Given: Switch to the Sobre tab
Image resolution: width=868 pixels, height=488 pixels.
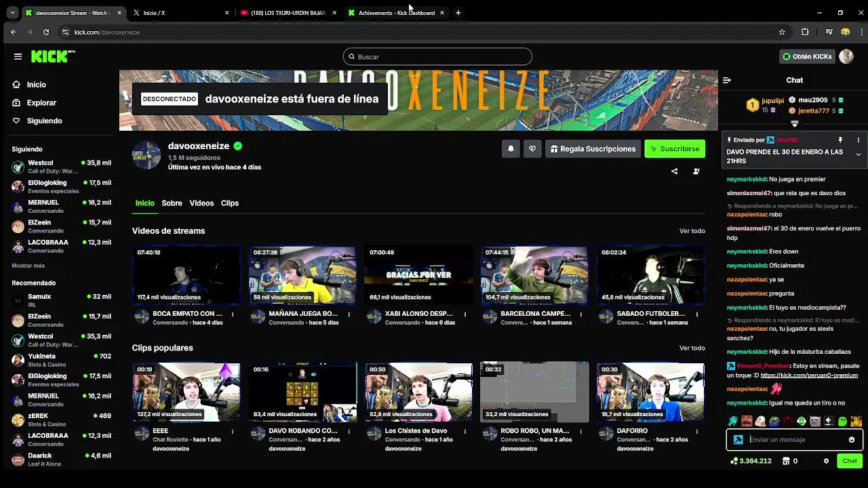Looking at the screenshot, I should 172,203.
